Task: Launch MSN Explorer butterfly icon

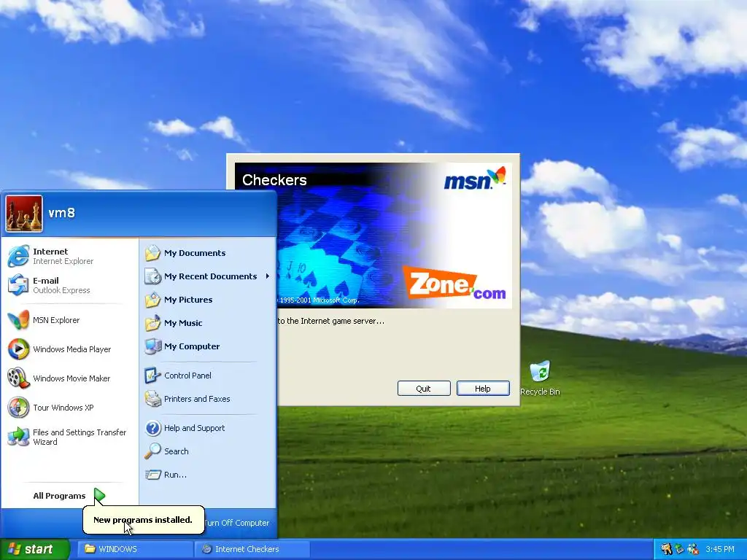Action: pyautogui.click(x=18, y=320)
